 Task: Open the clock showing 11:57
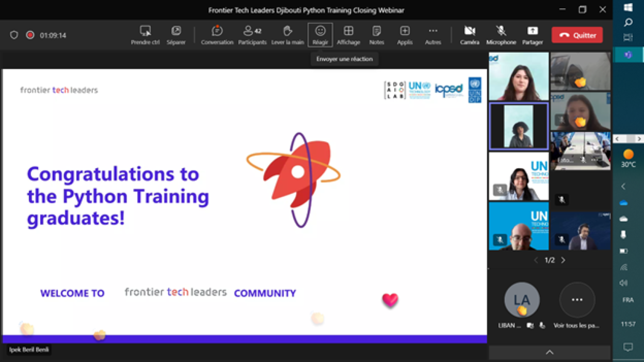click(x=628, y=324)
